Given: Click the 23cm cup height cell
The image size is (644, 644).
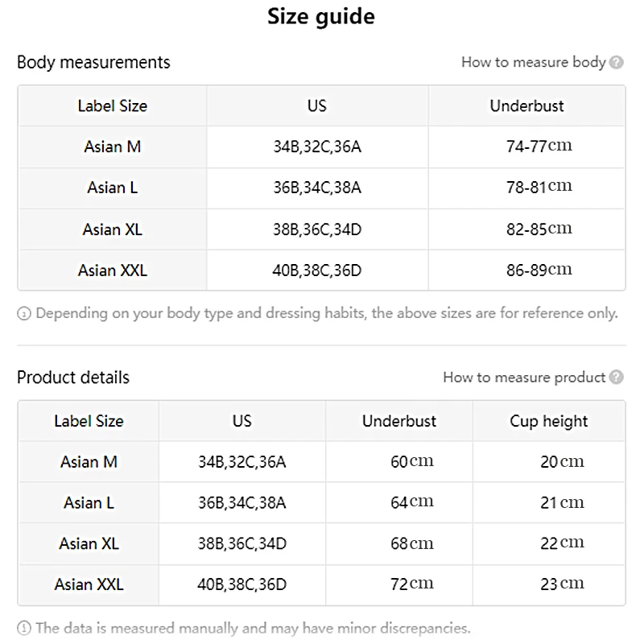Looking at the screenshot, I should coord(562,584).
